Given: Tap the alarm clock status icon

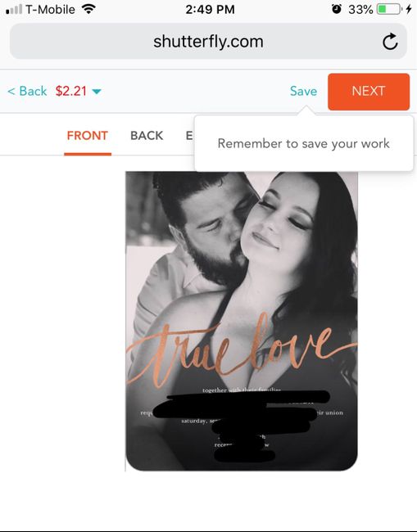Looking at the screenshot, I should point(336,9).
